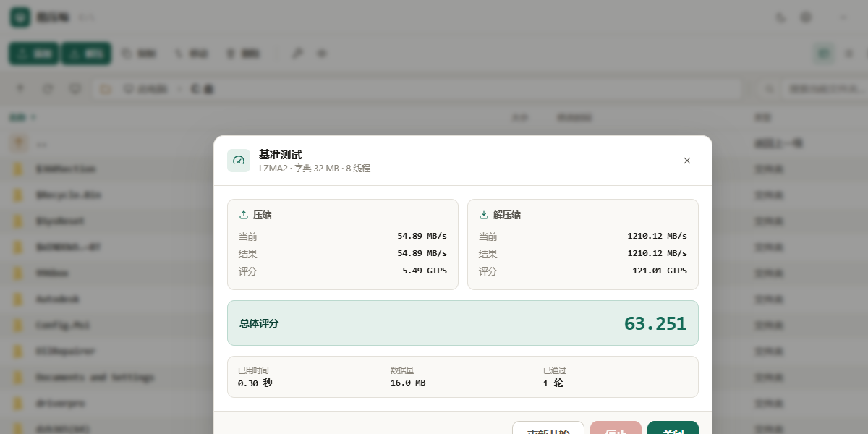Click the compression 结果 speed value 54.89 MB/s
Image resolution: width=868 pixels, height=434 pixels.
tap(422, 253)
